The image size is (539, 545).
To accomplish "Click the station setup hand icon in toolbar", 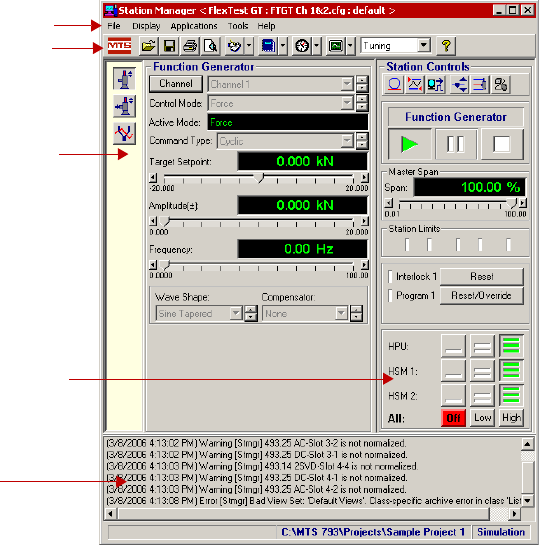I will pos(235,46).
